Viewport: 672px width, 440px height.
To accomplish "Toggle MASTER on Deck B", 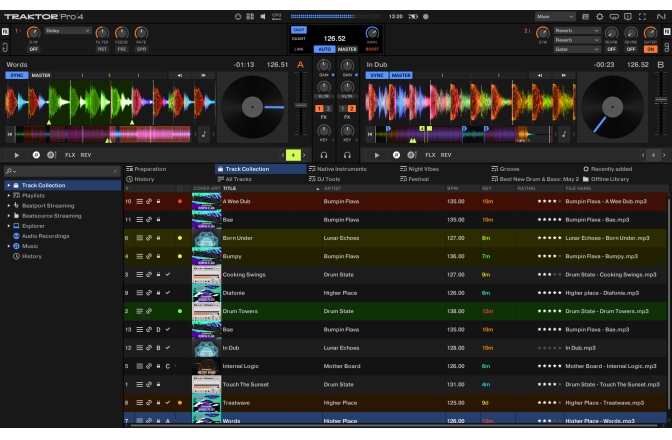I will click(401, 75).
